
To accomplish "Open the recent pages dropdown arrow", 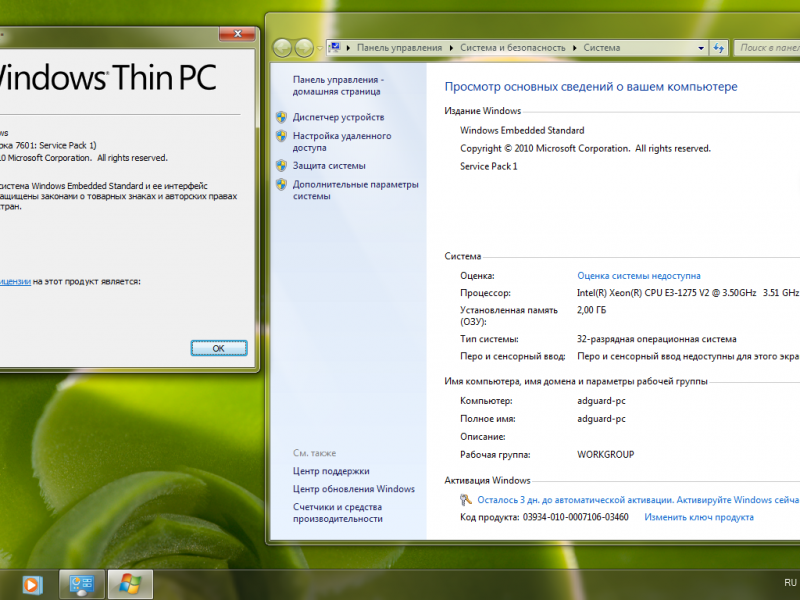I will tap(319, 48).
